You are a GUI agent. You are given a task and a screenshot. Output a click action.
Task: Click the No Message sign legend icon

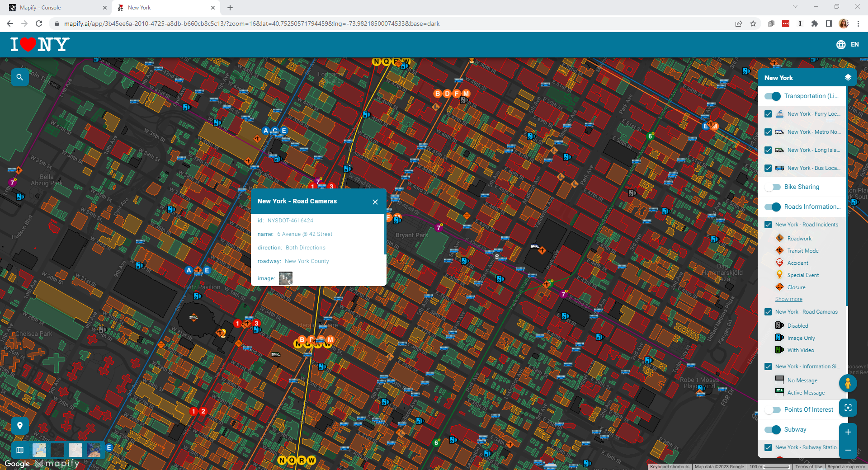pyautogui.click(x=779, y=380)
